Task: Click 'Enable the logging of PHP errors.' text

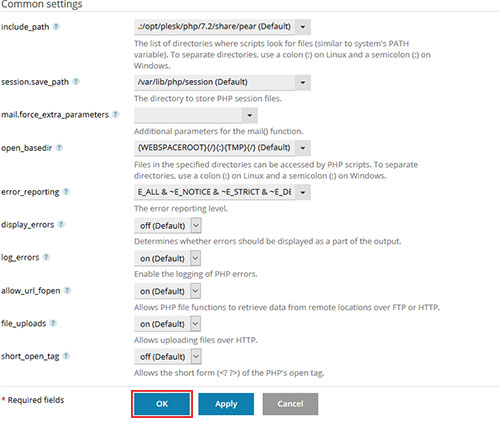Action: tap(196, 274)
